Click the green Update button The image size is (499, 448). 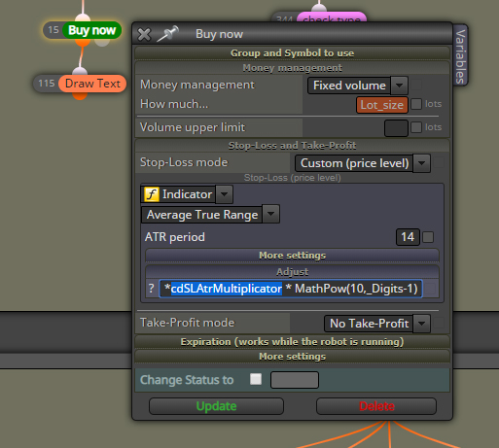(216, 406)
